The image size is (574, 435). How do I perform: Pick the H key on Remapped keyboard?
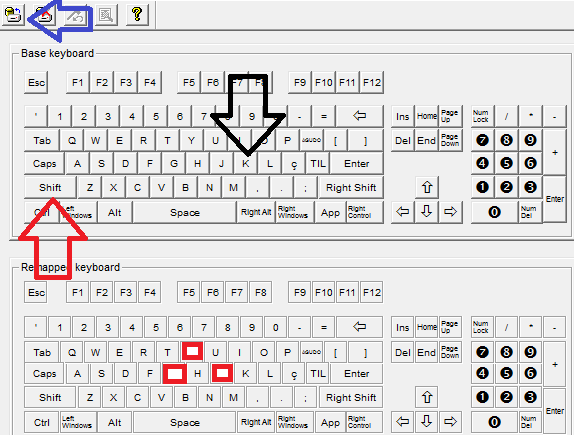point(198,373)
